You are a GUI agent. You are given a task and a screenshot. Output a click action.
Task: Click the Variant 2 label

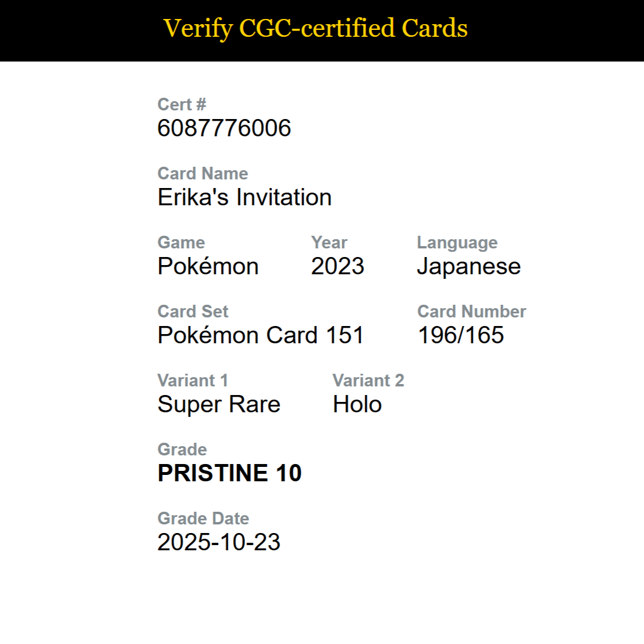click(369, 380)
